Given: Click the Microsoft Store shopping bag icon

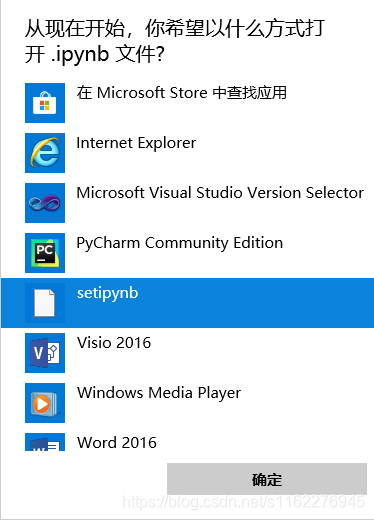Looking at the screenshot, I should point(45,103).
